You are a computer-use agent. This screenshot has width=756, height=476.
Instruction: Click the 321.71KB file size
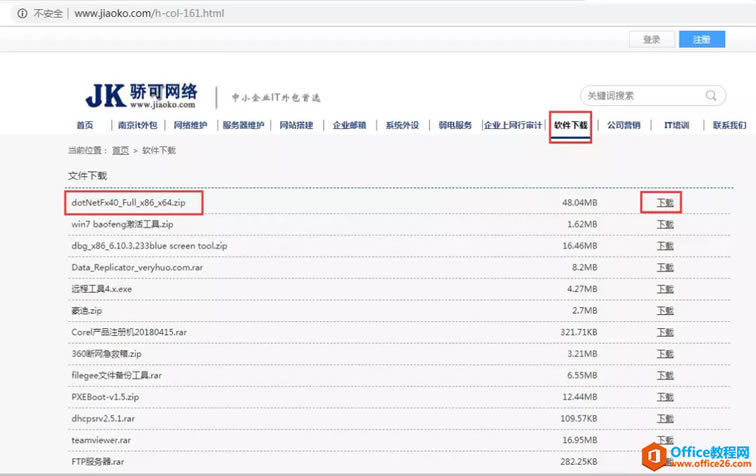[x=579, y=332]
